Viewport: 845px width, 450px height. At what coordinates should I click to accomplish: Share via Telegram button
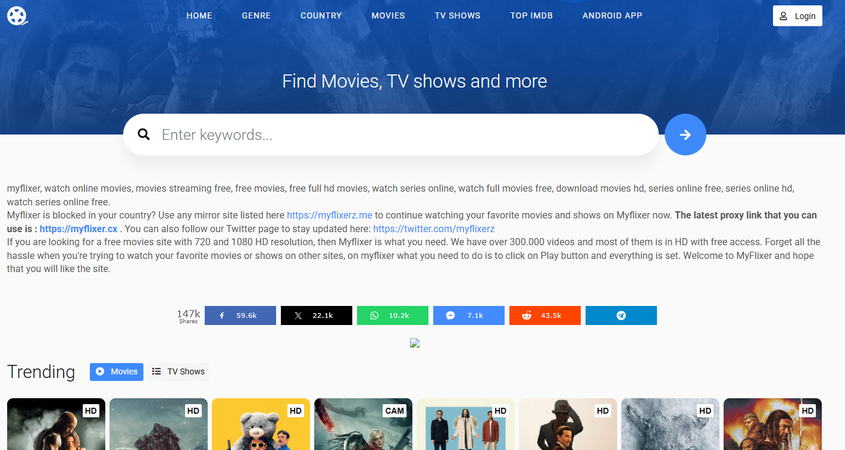[x=621, y=315]
